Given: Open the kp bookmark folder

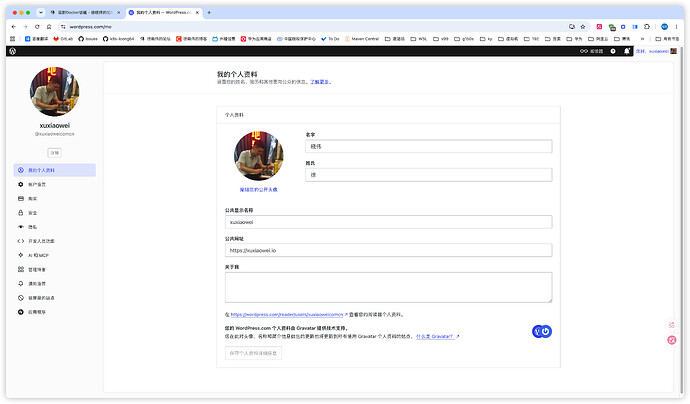Looking at the screenshot, I should (x=486, y=39).
